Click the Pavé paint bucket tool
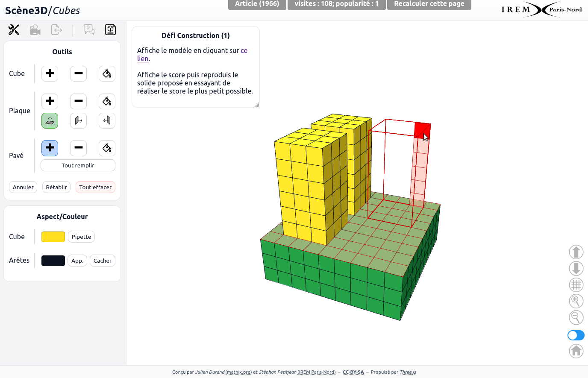Screen dimensions: 588x378 click(x=107, y=148)
